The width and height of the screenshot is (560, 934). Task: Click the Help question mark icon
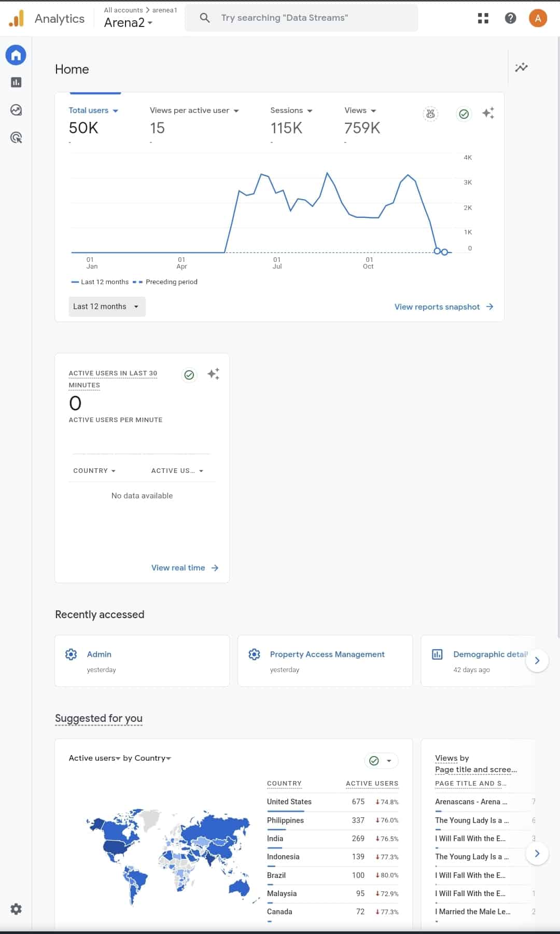(510, 18)
